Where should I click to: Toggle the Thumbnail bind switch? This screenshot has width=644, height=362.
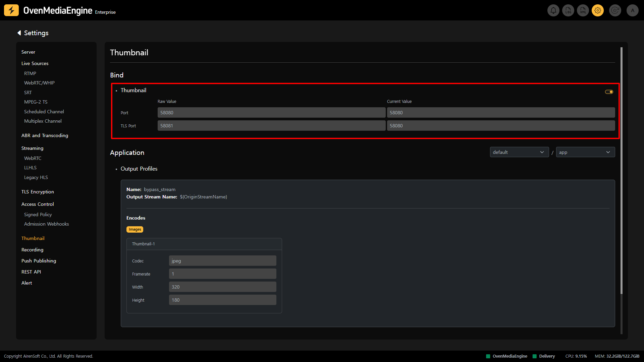pyautogui.click(x=609, y=92)
